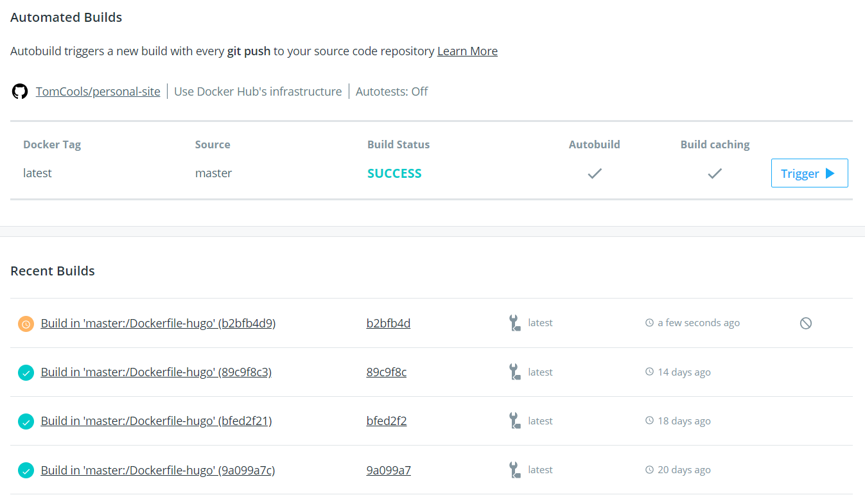This screenshot has height=504, width=865.
Task: Cancel the in-progress build using the prohibit icon
Action: pos(806,323)
